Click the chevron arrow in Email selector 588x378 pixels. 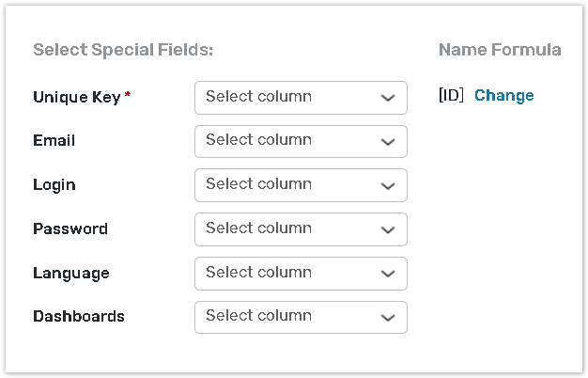[388, 142]
